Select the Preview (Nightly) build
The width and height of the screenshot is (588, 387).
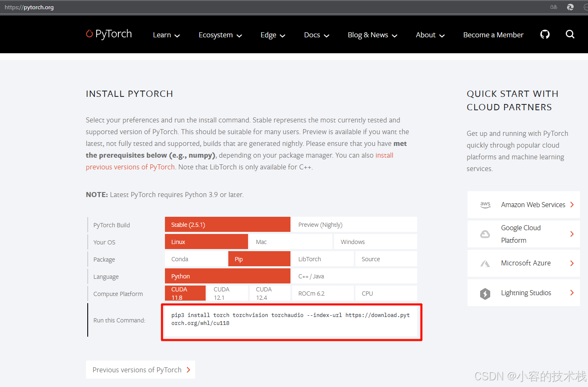[355, 224]
